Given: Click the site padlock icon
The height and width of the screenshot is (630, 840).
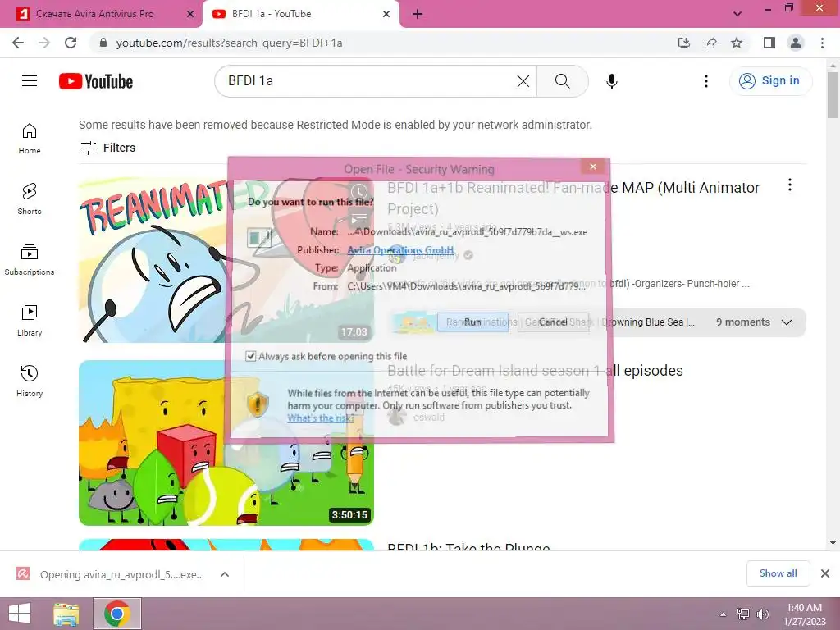Looking at the screenshot, I should (103, 43).
